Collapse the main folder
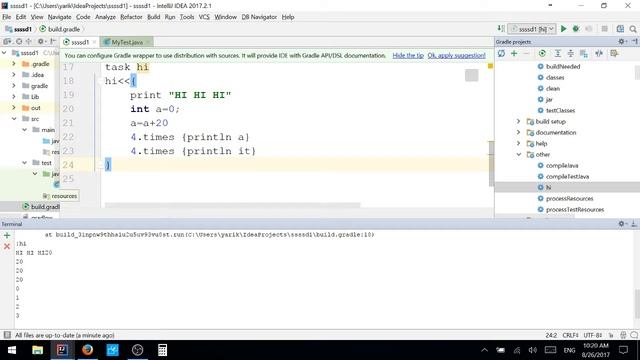 click(x=24, y=130)
